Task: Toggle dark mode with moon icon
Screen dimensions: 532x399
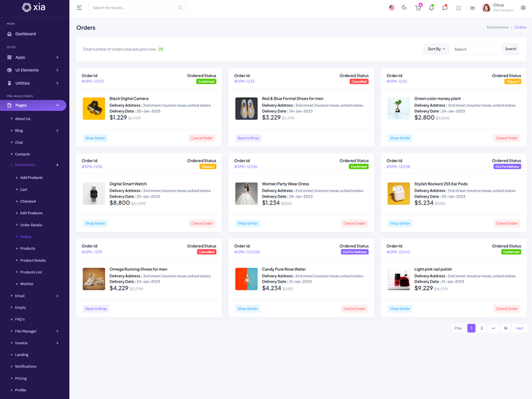Action: (x=404, y=8)
